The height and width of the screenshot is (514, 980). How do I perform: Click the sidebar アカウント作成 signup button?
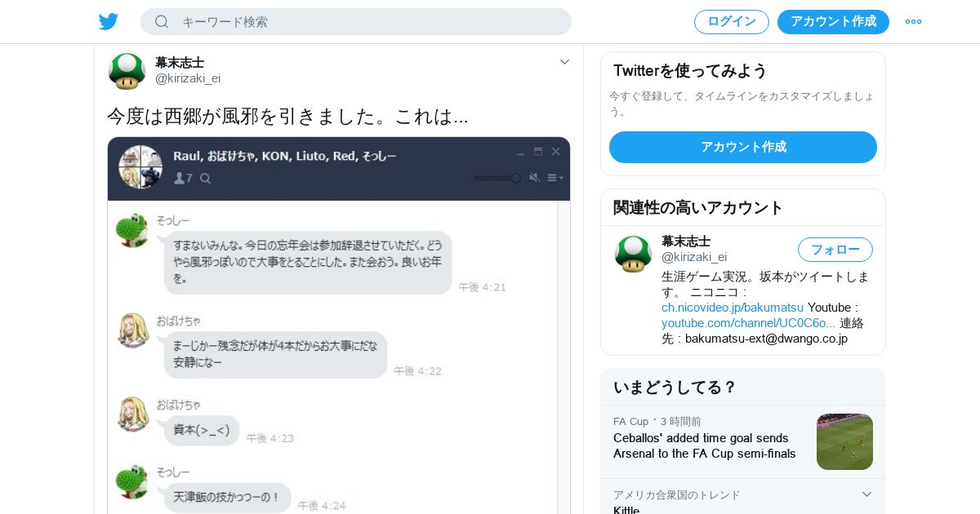743,147
